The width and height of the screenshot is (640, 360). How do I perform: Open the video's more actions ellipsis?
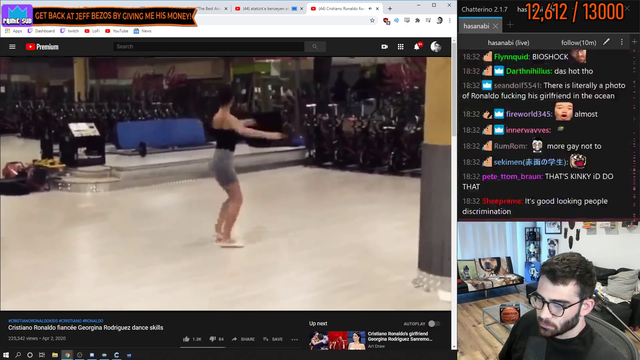[295, 339]
